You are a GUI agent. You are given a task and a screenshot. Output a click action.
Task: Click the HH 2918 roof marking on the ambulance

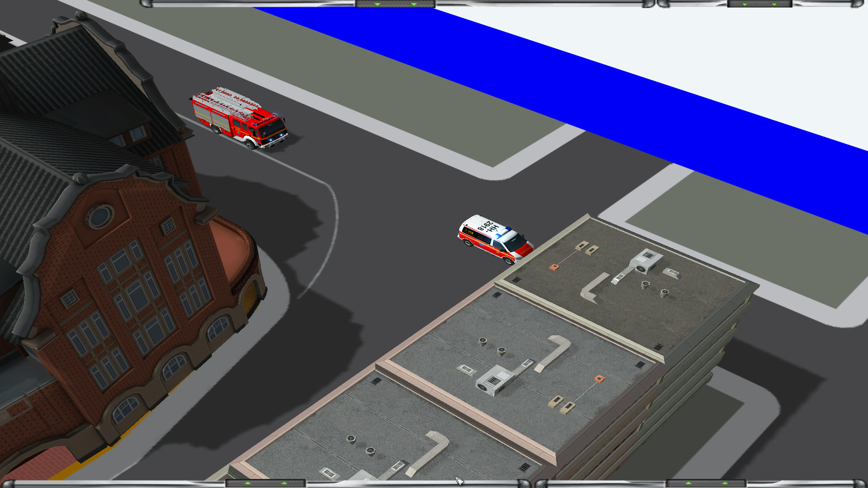tap(488, 226)
